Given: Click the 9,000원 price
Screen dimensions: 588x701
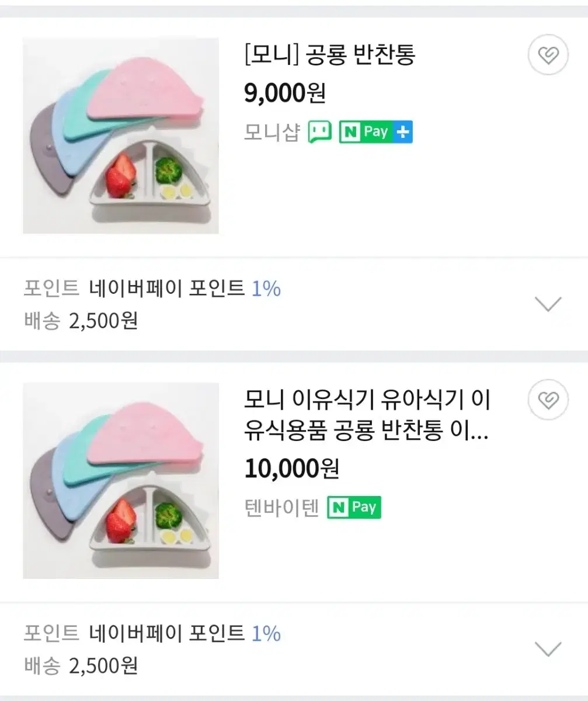Looking at the screenshot, I should click(x=285, y=93).
